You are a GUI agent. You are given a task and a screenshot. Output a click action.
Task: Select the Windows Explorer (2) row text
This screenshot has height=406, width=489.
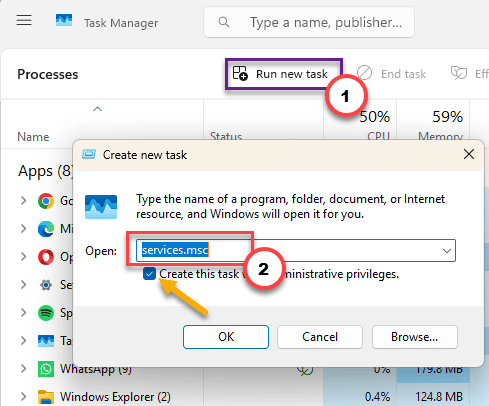point(115,397)
